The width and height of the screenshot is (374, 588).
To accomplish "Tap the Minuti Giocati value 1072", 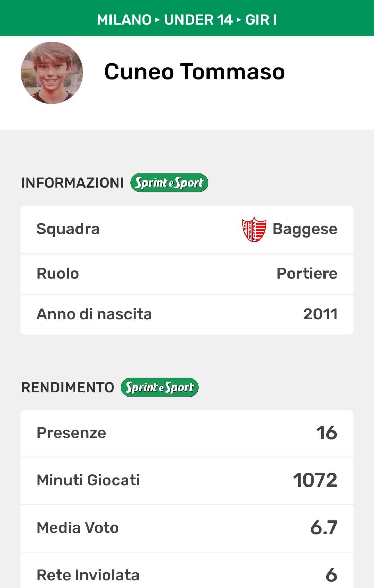I will tap(315, 480).
